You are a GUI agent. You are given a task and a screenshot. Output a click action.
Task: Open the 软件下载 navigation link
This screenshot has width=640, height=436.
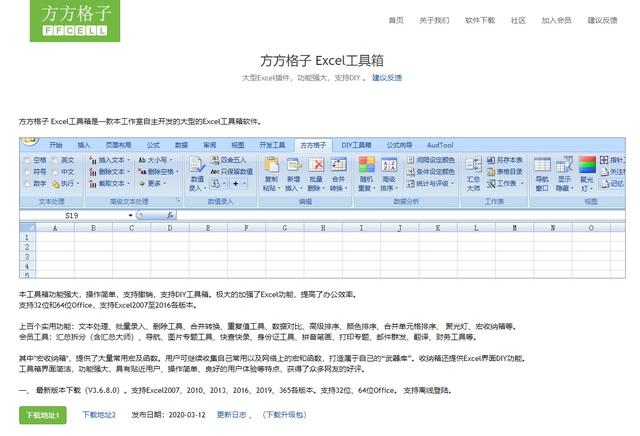480,20
